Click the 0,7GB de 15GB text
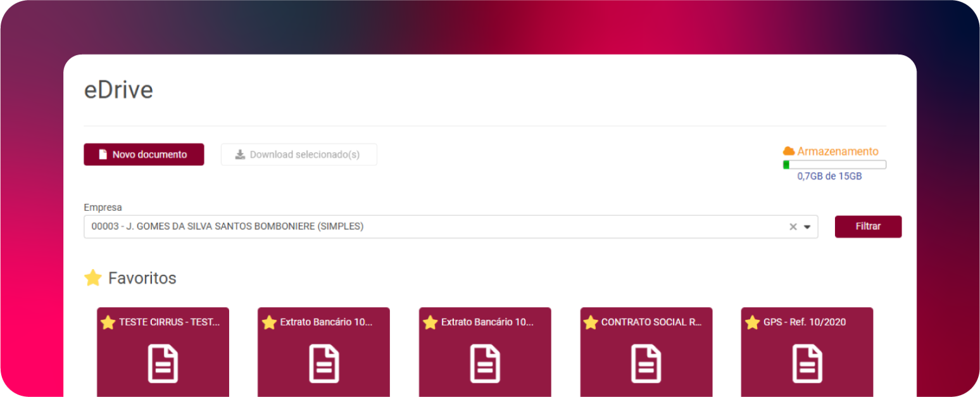Screen dimensions: 980x397 [829, 177]
